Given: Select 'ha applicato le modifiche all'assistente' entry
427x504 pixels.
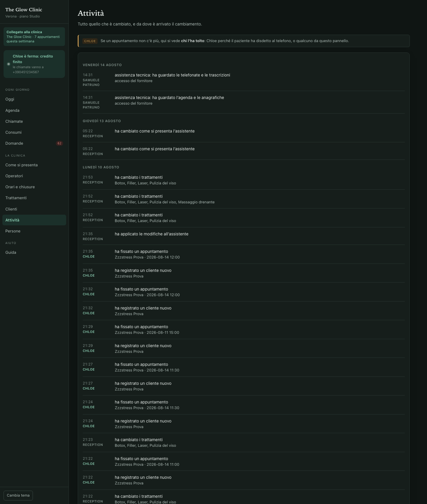Looking at the screenshot, I should 243,236.
